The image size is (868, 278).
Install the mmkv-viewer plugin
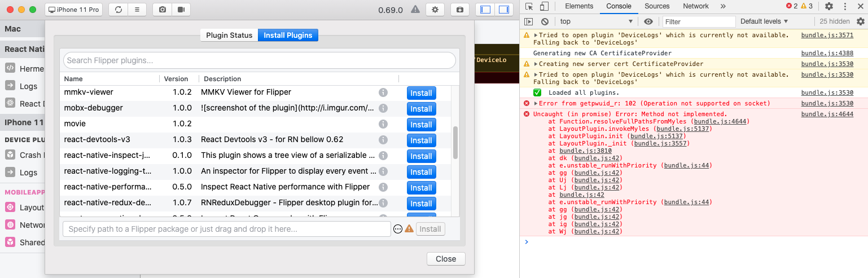pyautogui.click(x=421, y=93)
